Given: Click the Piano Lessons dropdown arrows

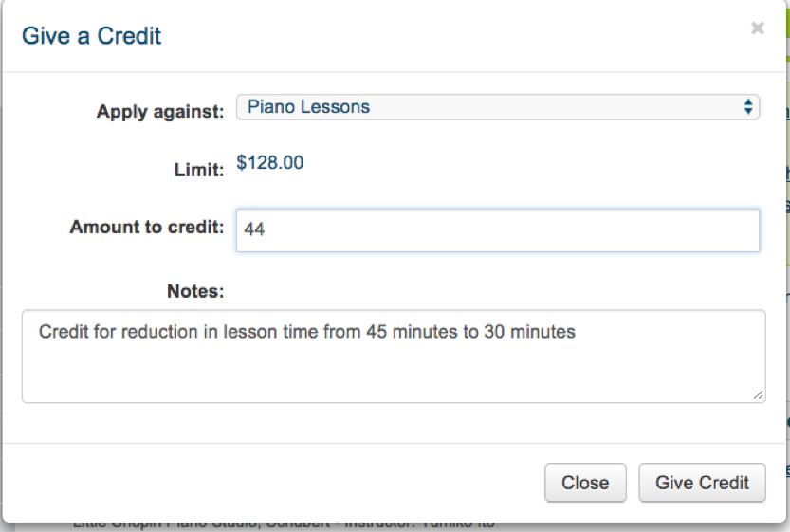Looking at the screenshot, I should click(748, 107).
